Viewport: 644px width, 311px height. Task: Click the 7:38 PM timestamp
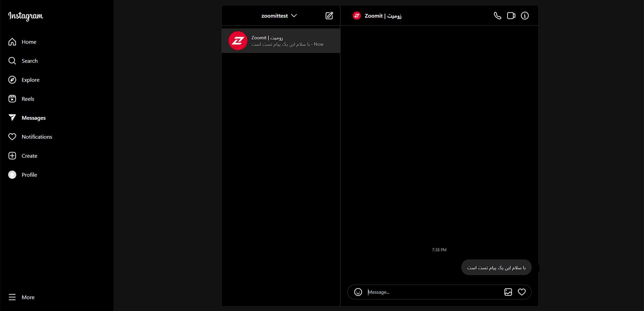point(439,250)
